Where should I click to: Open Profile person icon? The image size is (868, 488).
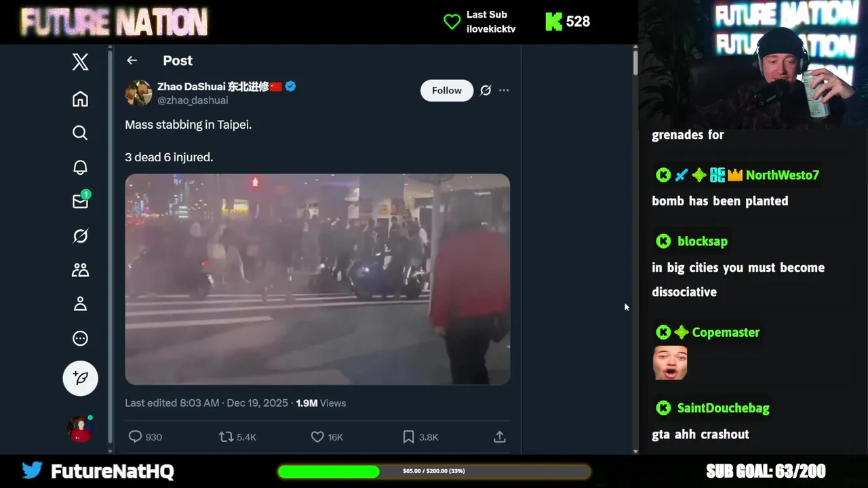click(80, 304)
